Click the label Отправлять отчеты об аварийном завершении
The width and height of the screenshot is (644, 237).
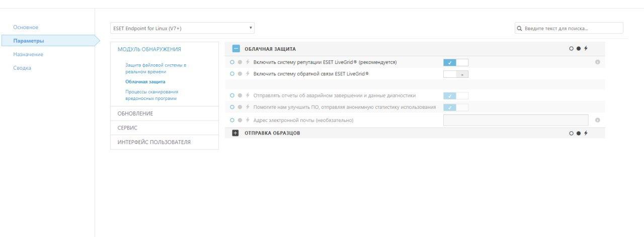[x=335, y=95]
